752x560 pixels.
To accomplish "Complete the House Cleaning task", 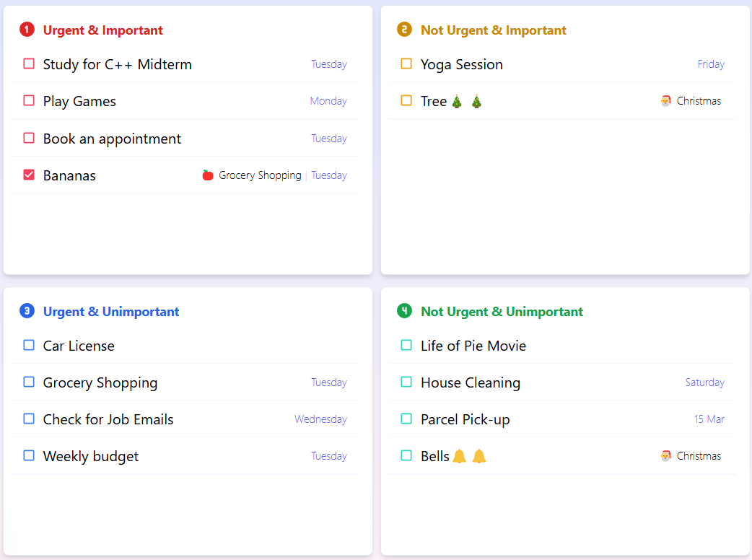I will [406, 382].
